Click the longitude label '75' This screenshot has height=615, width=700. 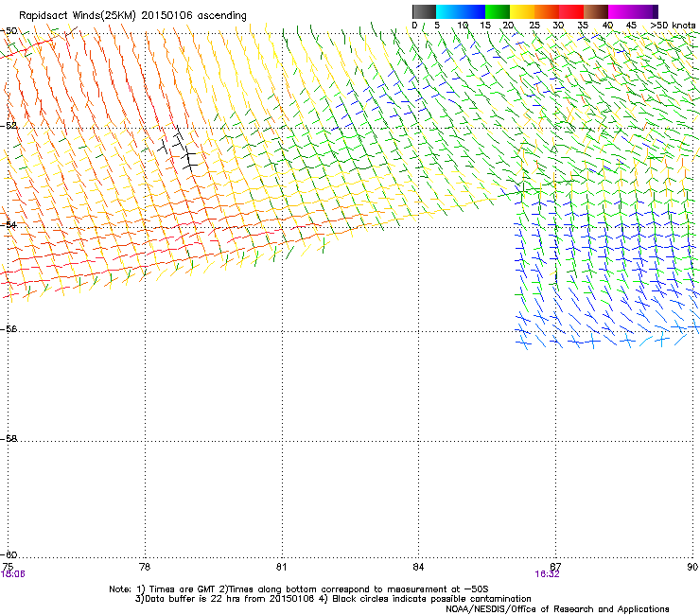(8, 567)
